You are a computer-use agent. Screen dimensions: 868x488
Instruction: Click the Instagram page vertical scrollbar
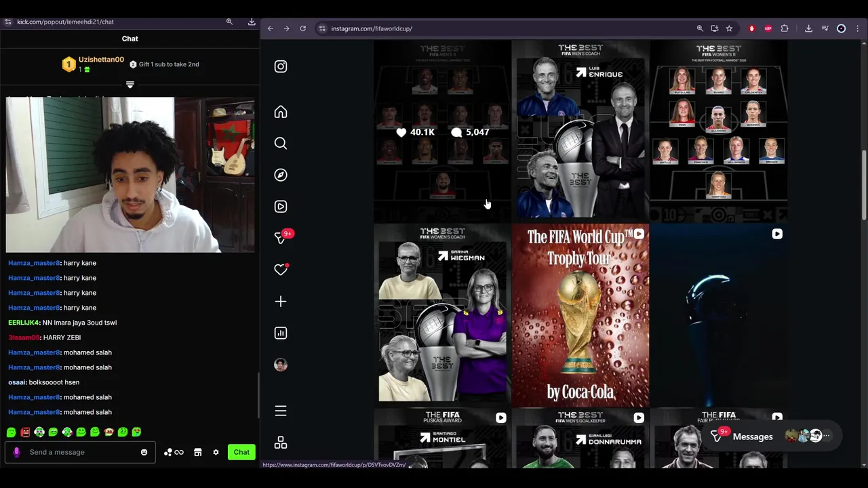[x=864, y=184]
